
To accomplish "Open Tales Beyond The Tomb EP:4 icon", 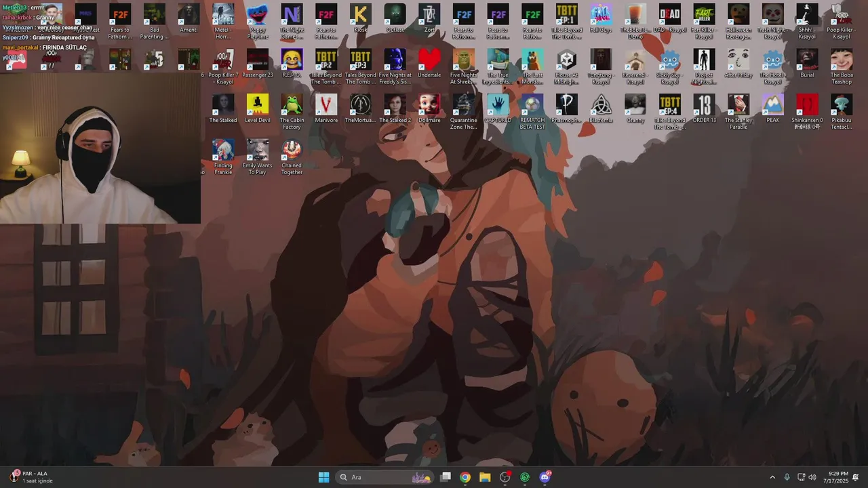I will (x=670, y=113).
